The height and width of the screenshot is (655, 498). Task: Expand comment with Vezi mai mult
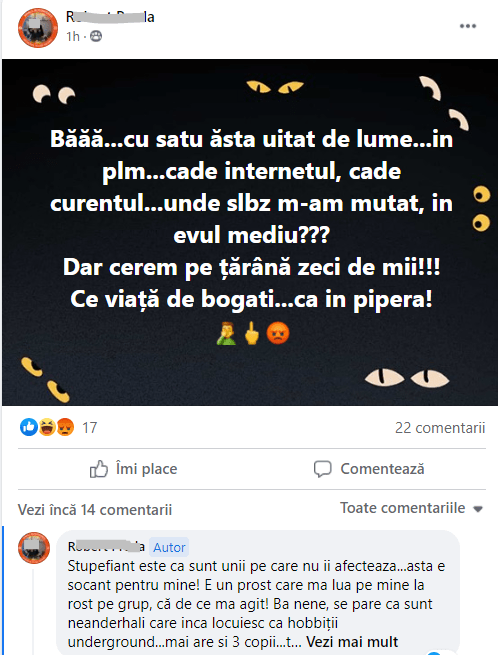352,641
